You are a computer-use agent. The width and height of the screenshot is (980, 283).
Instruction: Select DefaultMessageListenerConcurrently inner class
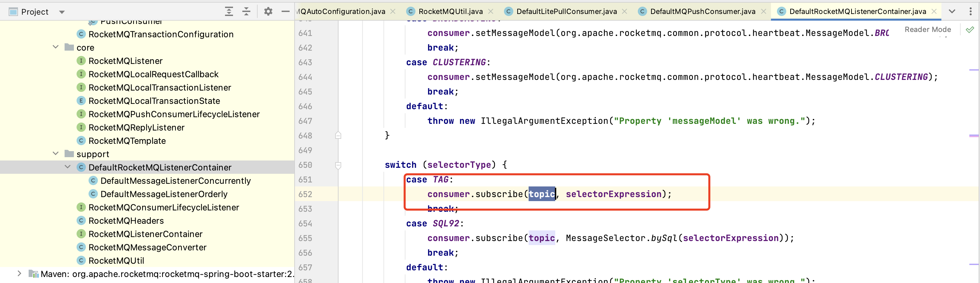click(175, 181)
